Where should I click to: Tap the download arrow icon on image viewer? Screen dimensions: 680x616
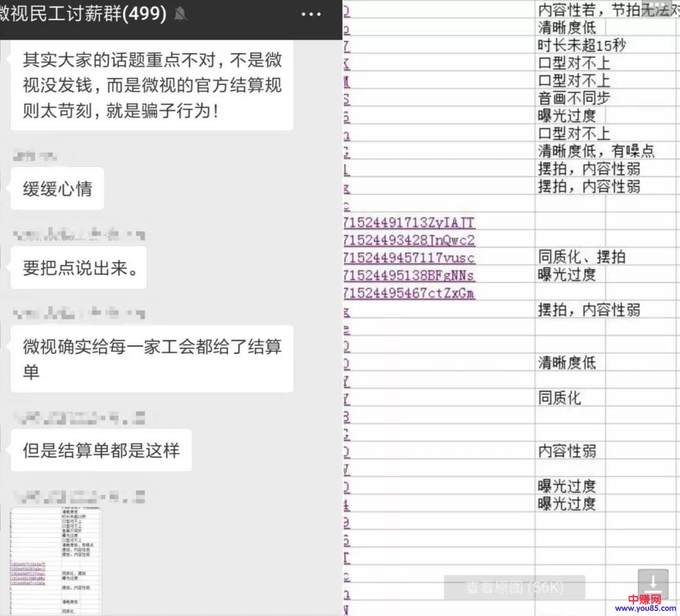point(652,585)
